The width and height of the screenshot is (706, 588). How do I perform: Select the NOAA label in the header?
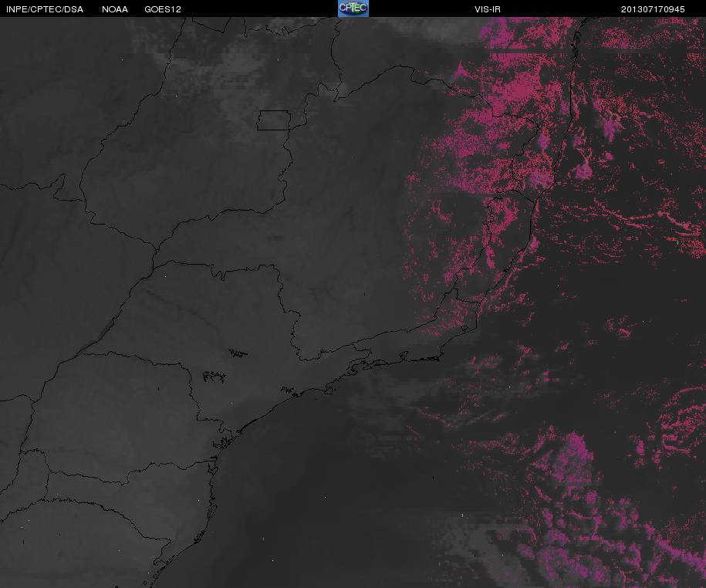pyautogui.click(x=115, y=9)
